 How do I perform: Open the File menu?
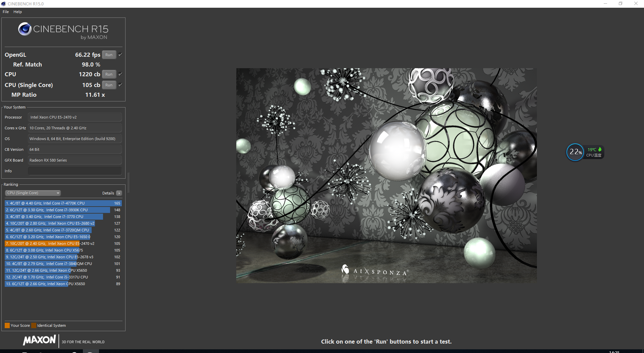[6, 12]
